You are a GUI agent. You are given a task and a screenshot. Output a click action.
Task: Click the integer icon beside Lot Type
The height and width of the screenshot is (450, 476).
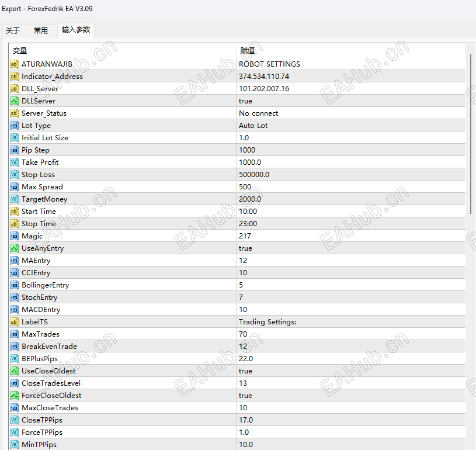tap(14, 126)
